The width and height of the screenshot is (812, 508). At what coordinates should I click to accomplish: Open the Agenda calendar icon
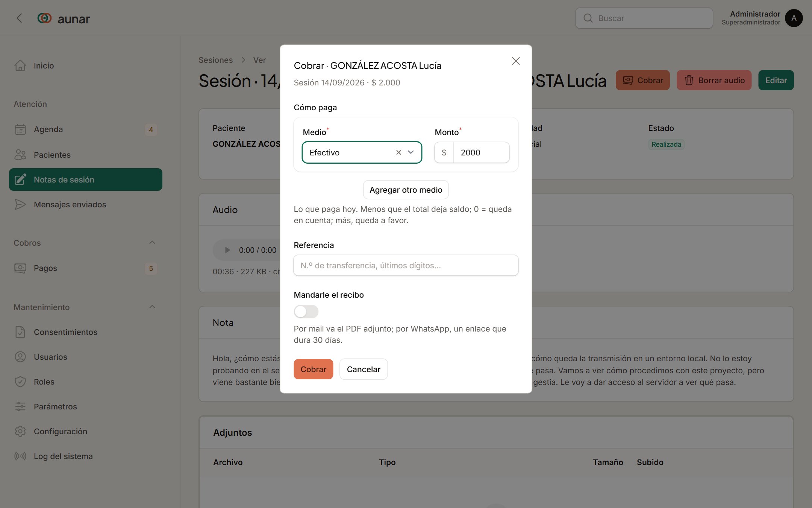click(x=20, y=129)
